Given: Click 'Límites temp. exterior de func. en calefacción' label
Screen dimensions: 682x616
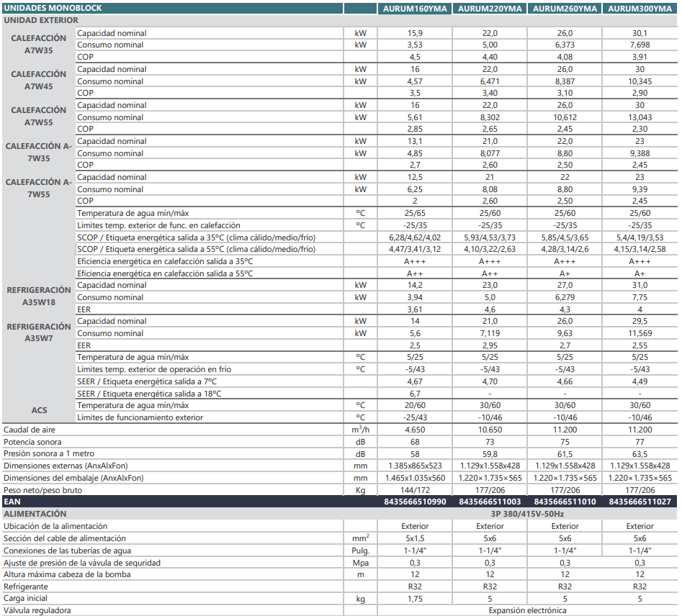Looking at the screenshot, I should coord(158,226).
